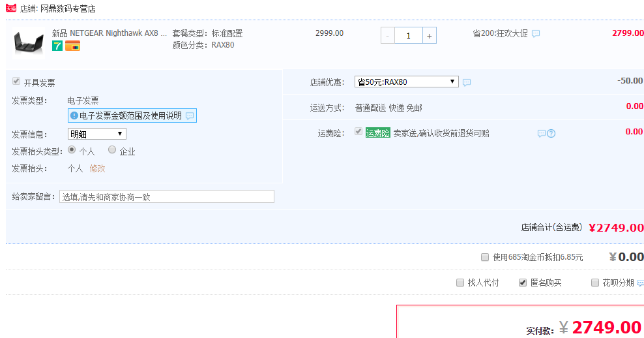Viewport: 644px width, 338px height.
Task: Click the discounted price 2799.00
Action: pyautogui.click(x=628, y=33)
